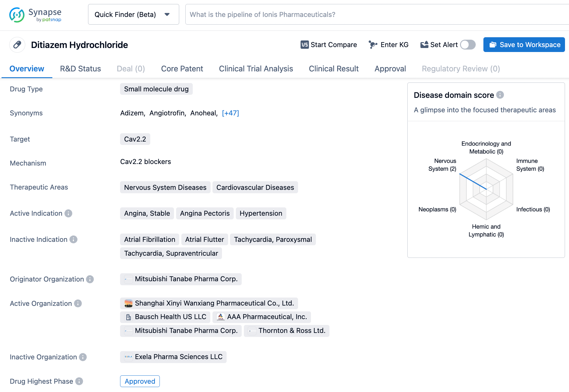
Task: Open the R&D Status tab
Action: (80, 69)
